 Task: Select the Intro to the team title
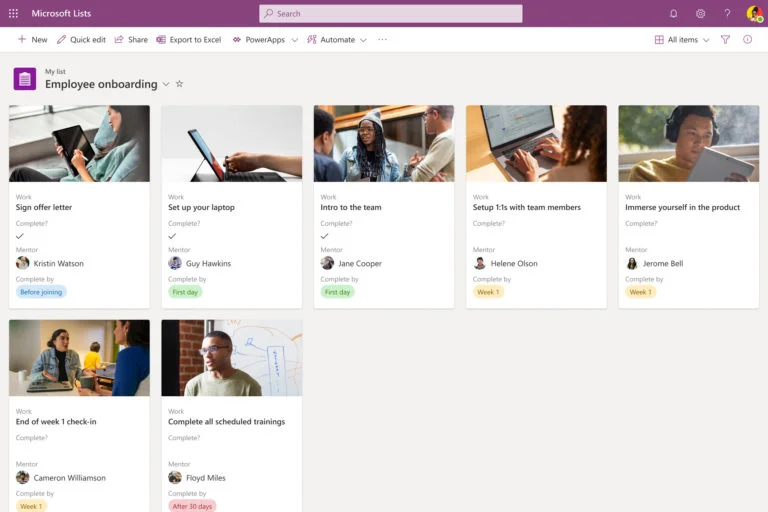coord(351,207)
